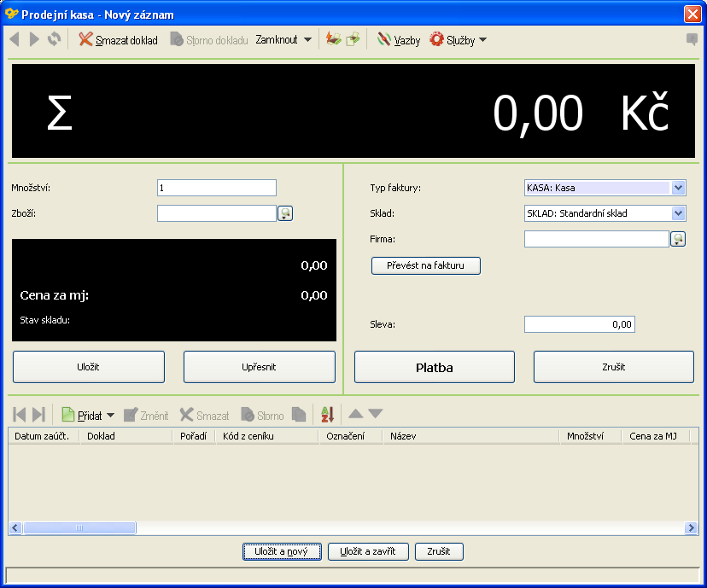The width and height of the screenshot is (707, 588).
Task: Click the A-Z sort icon in the items toolbar
Action: pyautogui.click(x=327, y=414)
